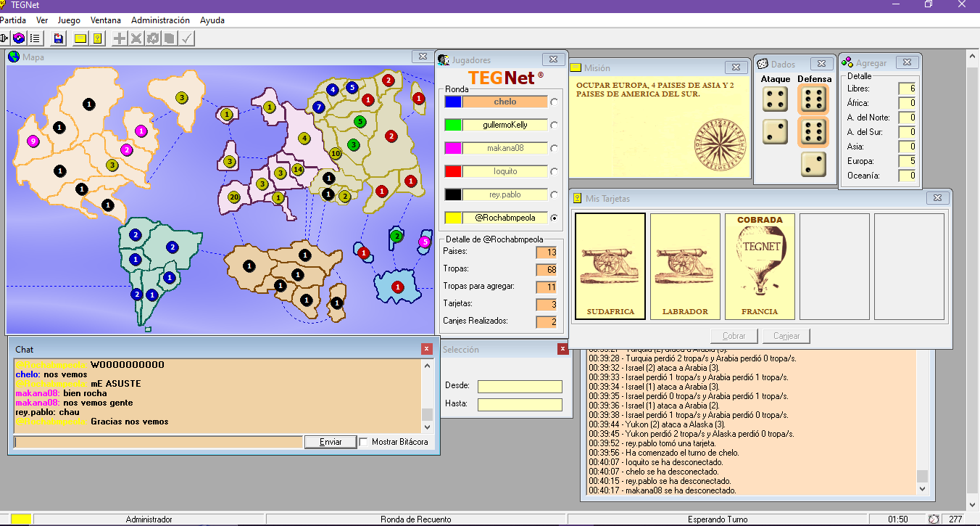The width and height of the screenshot is (980, 526).
Task: Click the regroup troops toolbar icon
Action: point(153,38)
